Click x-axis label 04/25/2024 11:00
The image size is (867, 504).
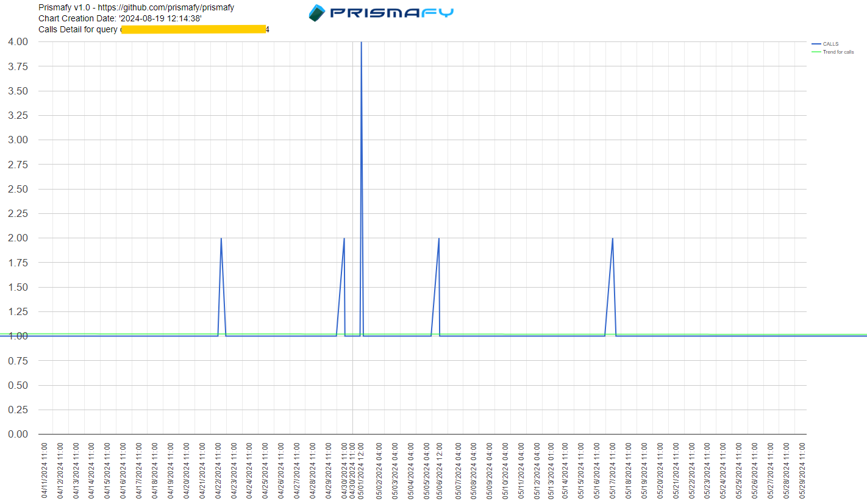point(266,470)
